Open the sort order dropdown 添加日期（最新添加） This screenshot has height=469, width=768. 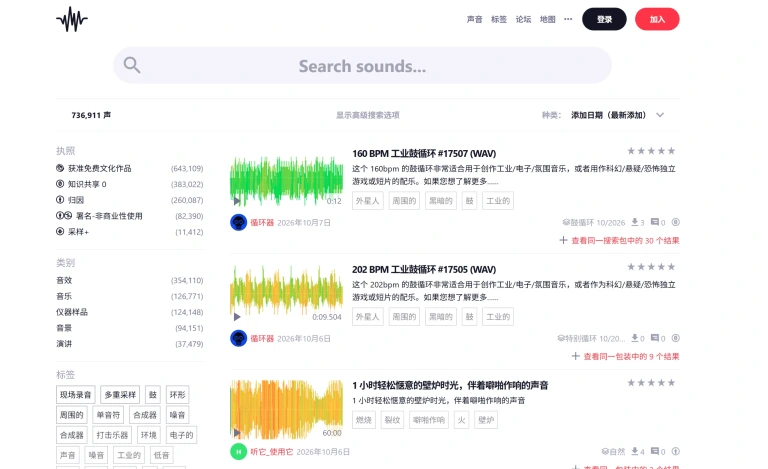(x=608, y=115)
